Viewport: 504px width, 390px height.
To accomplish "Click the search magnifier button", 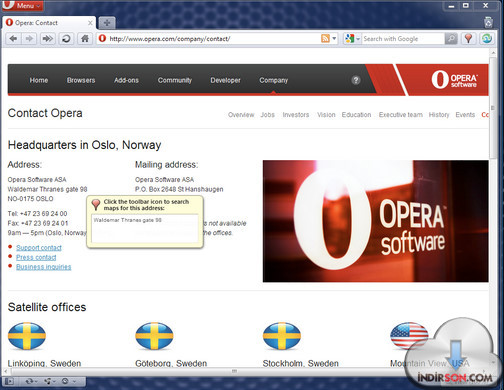I will [451, 39].
